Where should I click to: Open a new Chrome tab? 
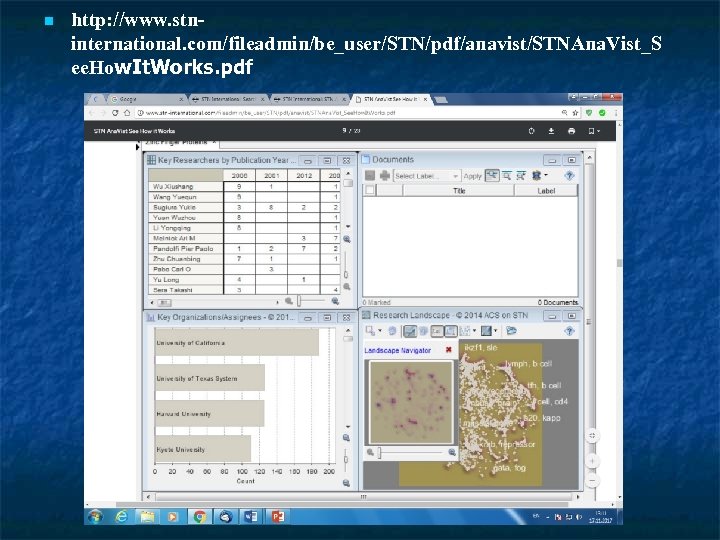441,99
